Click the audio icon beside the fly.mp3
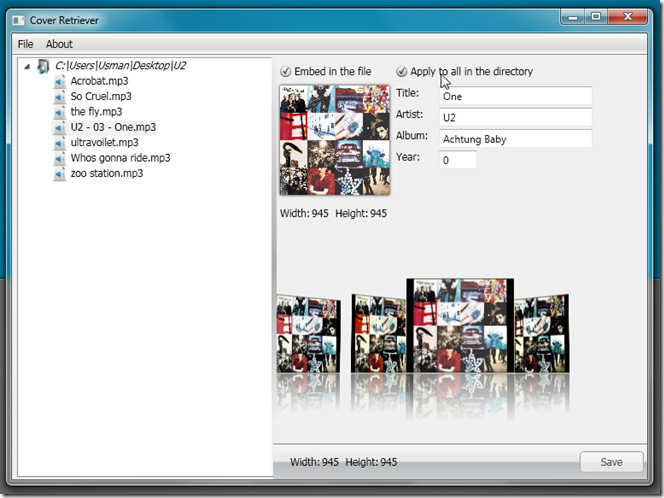The width and height of the screenshot is (664, 498). 60,112
